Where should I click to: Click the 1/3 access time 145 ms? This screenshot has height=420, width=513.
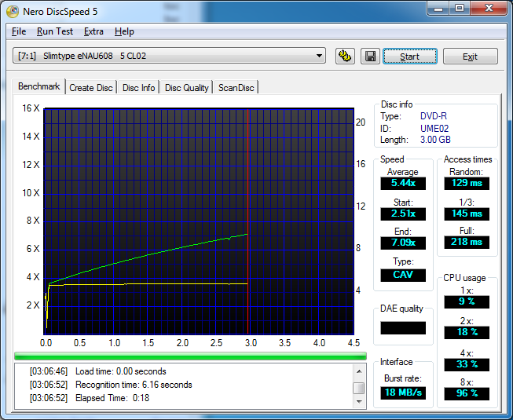467,214
